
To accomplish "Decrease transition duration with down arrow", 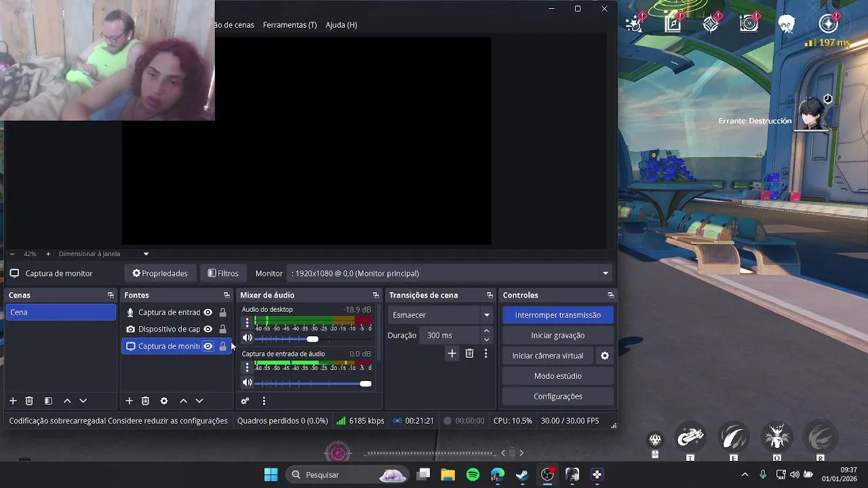I will [486, 340].
